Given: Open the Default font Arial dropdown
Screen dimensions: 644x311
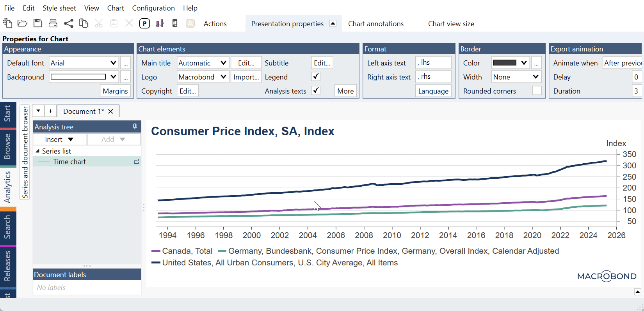Looking at the screenshot, I should tap(84, 63).
